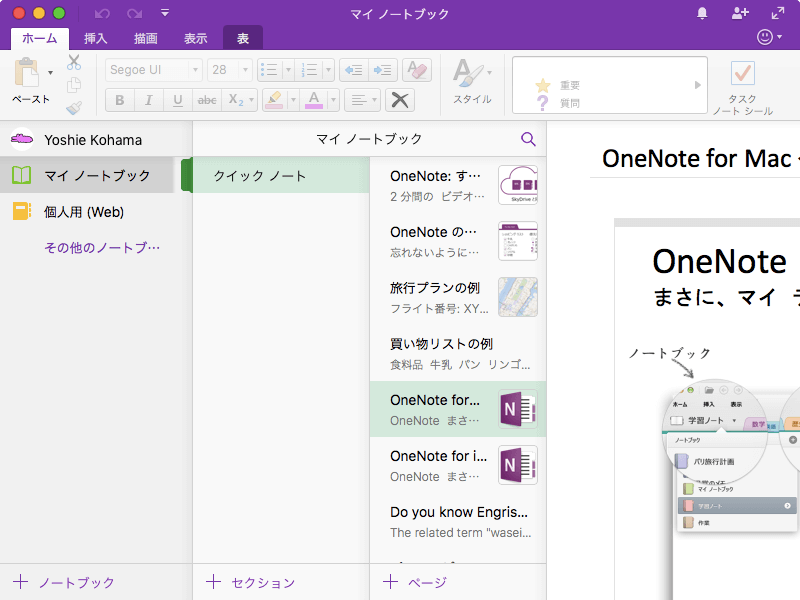Toggle Strikethrough (abc) formatting

[x=207, y=100]
